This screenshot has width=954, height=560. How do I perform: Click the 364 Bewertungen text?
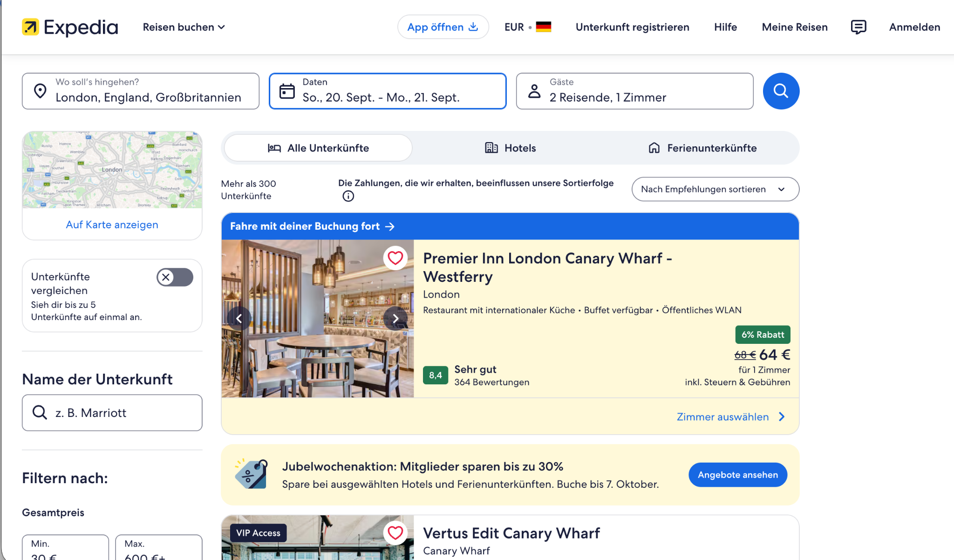click(x=492, y=382)
